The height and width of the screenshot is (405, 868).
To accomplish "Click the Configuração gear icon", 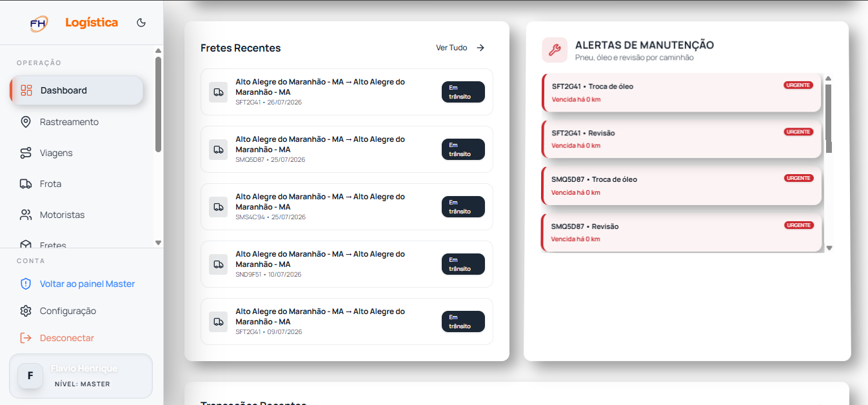I will point(26,311).
